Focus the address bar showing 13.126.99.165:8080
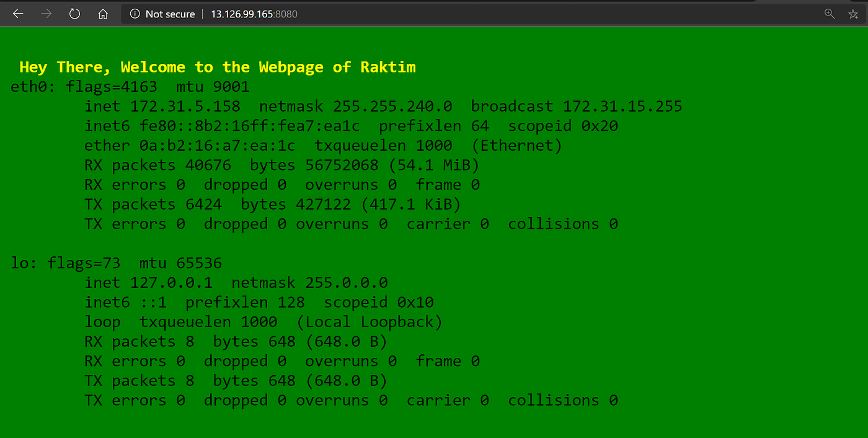 (471, 14)
